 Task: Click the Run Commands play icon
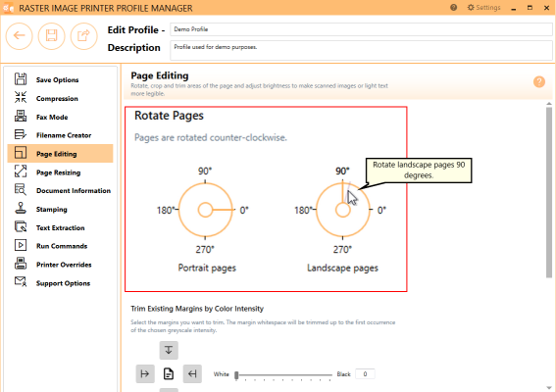21,245
